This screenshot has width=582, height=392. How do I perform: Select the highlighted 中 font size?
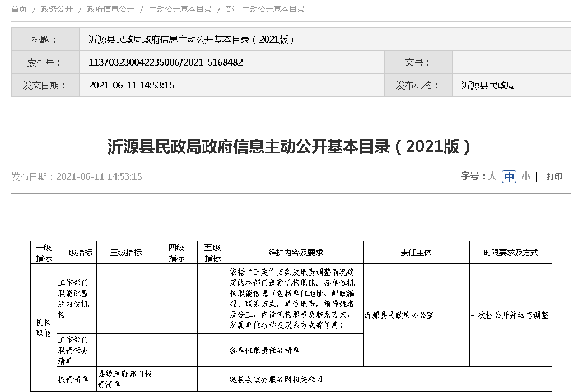(509, 176)
